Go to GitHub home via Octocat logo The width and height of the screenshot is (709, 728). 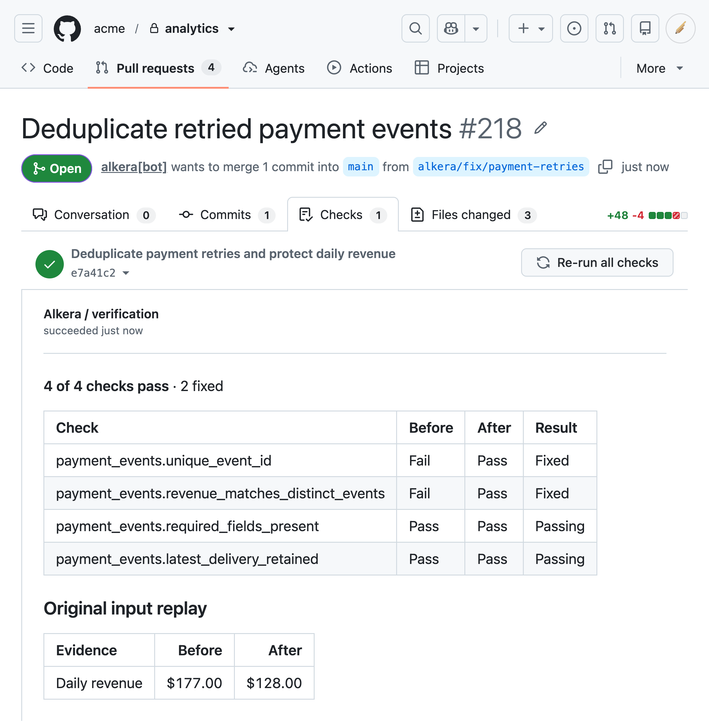67,28
